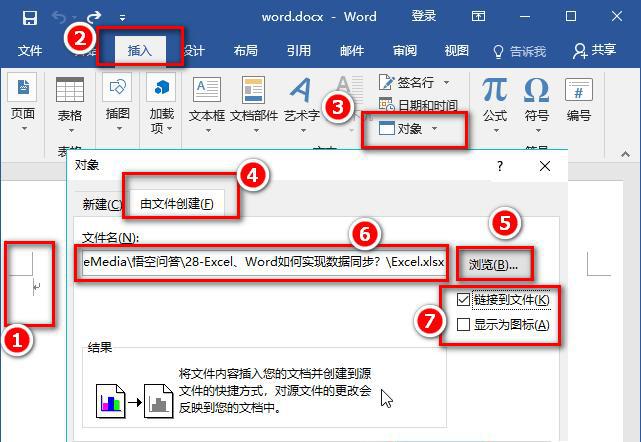641x442 pixels.
Task: Expand the 符号 dropdown arrow
Action: point(538,131)
